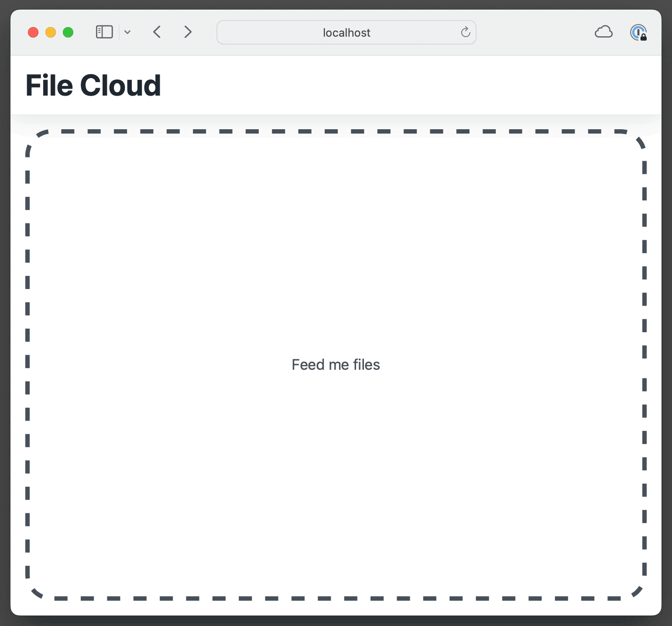Navigate back a page
Image resolution: width=672 pixels, height=626 pixels.
coord(157,32)
